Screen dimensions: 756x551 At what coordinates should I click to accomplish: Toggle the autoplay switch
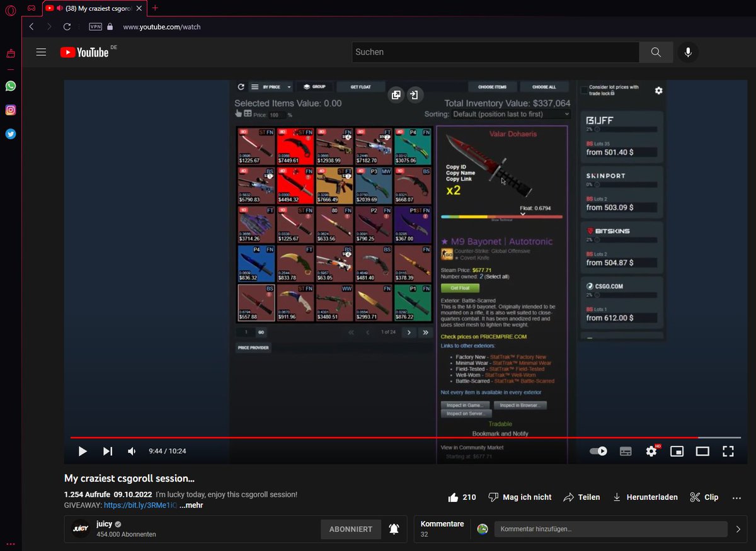coord(598,451)
